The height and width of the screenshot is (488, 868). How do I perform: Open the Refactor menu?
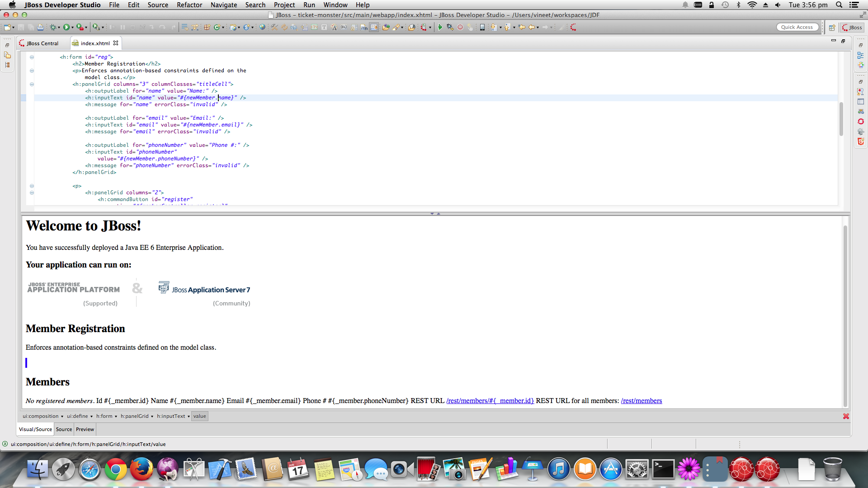(x=189, y=5)
